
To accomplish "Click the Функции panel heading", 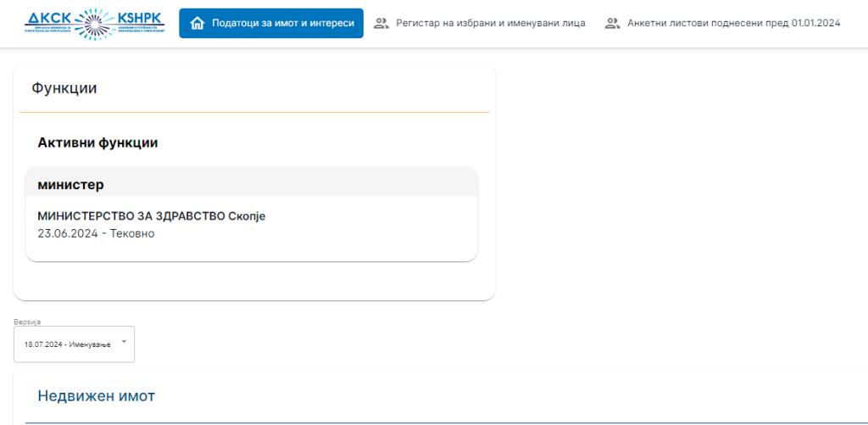I will (x=64, y=88).
